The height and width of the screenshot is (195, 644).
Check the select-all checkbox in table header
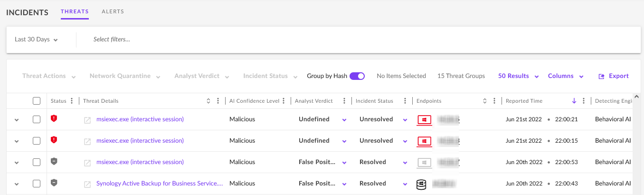[x=37, y=101]
